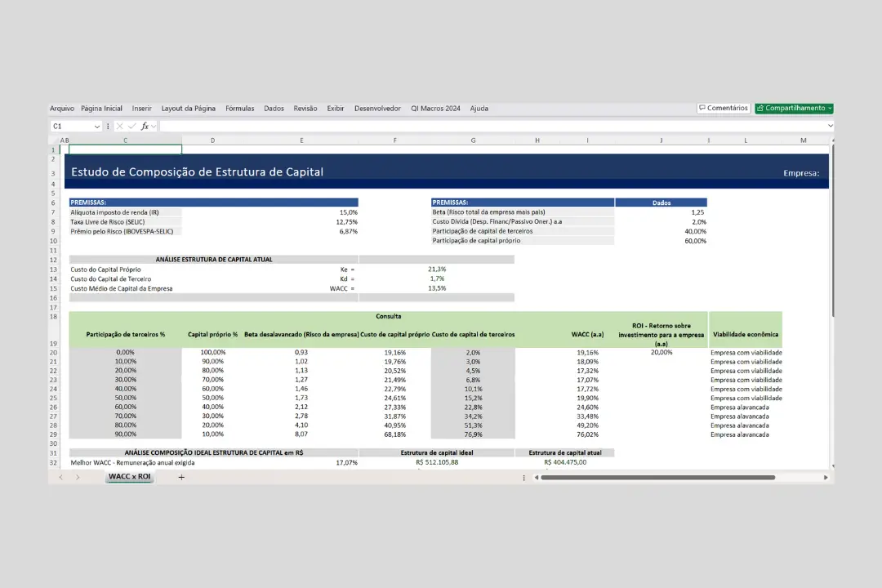Screen dimensions: 882x588
Task: Select column D header
Action: point(212,140)
